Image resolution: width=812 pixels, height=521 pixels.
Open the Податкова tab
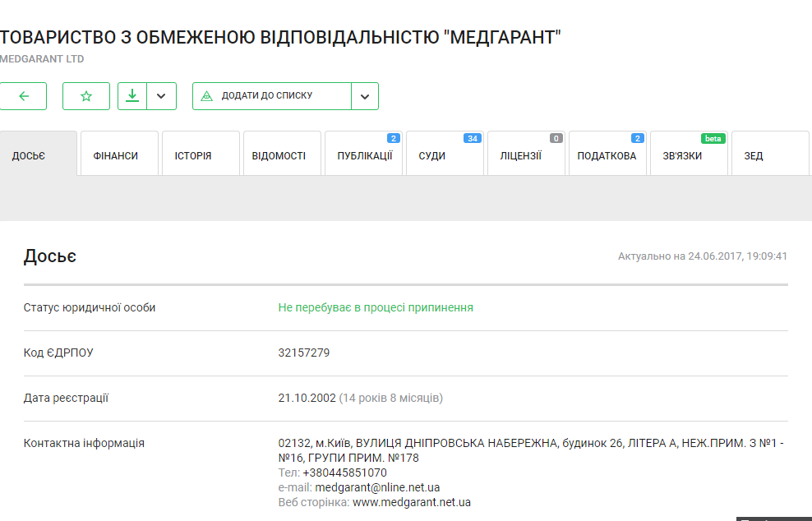(607, 154)
